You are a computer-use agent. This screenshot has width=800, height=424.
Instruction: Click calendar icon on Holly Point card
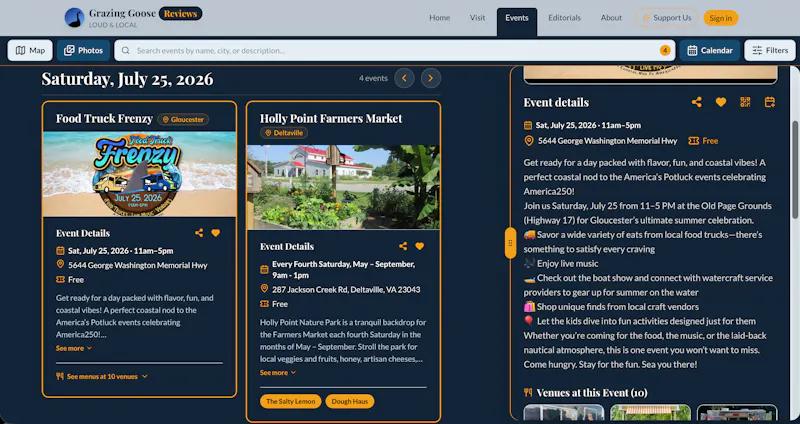pos(264,269)
